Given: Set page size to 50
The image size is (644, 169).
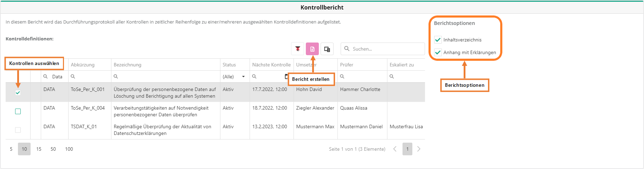Looking at the screenshot, I should 53,149.
